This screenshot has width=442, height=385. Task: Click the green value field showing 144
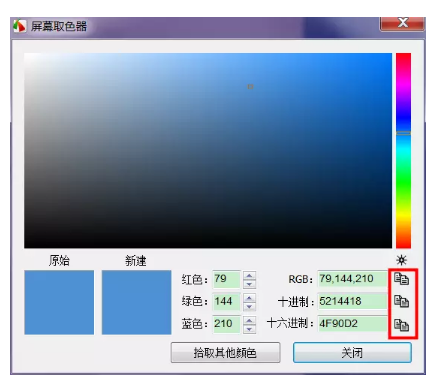pyautogui.click(x=226, y=301)
